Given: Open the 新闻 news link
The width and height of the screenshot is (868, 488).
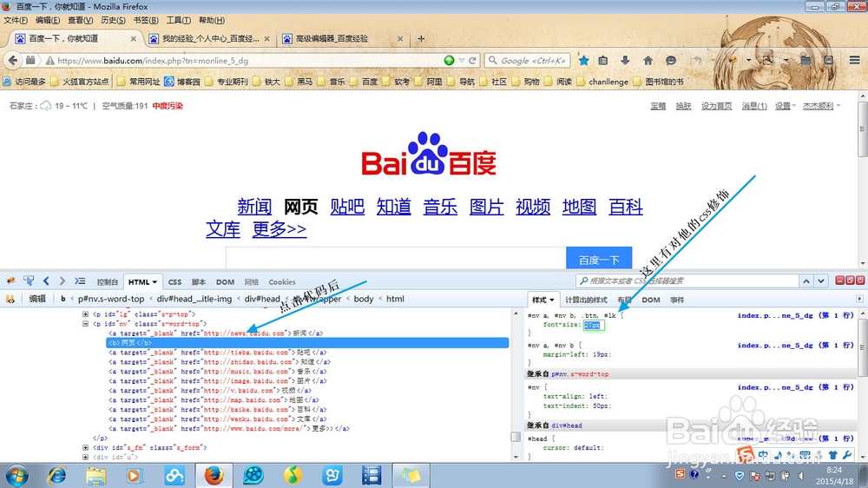Looking at the screenshot, I should pyautogui.click(x=254, y=207).
